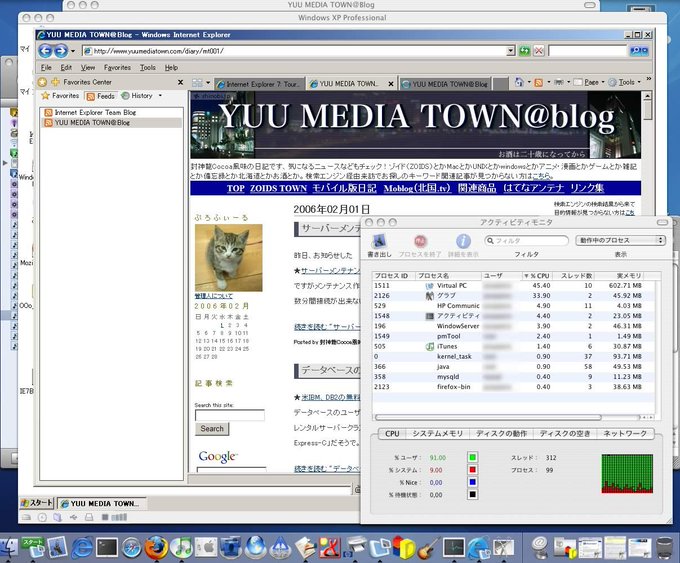This screenshot has width=680, height=563.
Task: Sort by the % CPU column header
Action: coord(537,275)
